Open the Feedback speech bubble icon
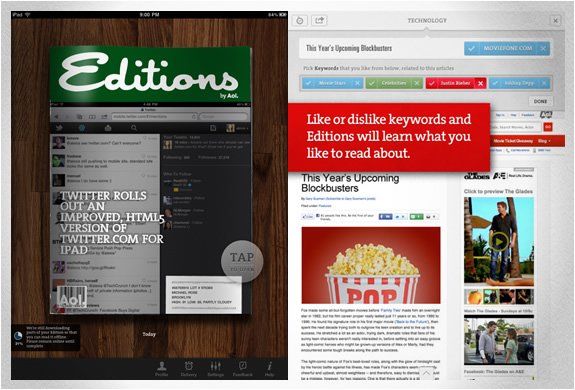Viewport: 575px width, 390px height. pos(242,369)
